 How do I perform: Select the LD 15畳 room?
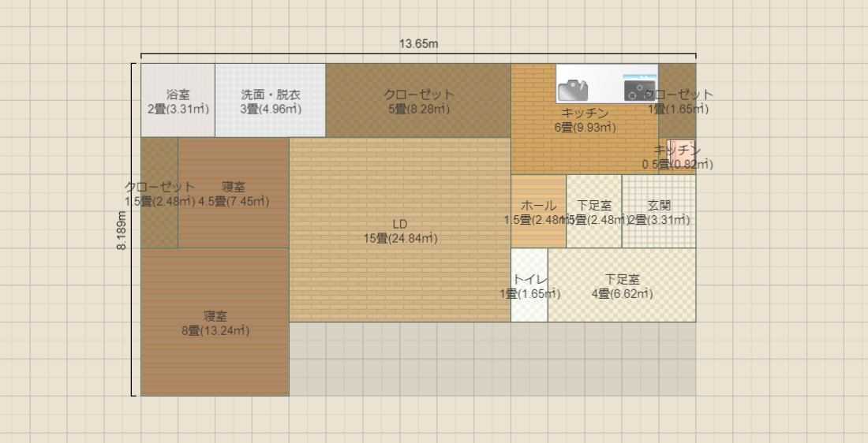400,229
